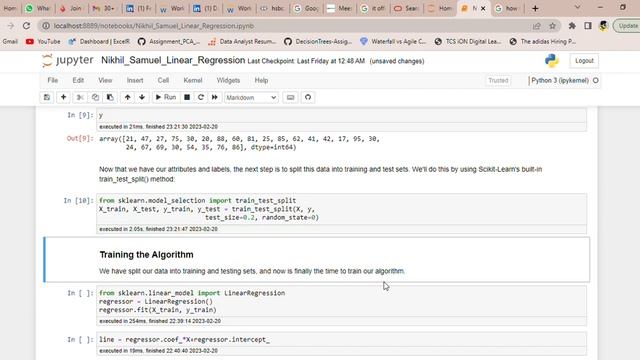
Task: Open Waterfall vs Agile bookmark
Action: [393, 41]
